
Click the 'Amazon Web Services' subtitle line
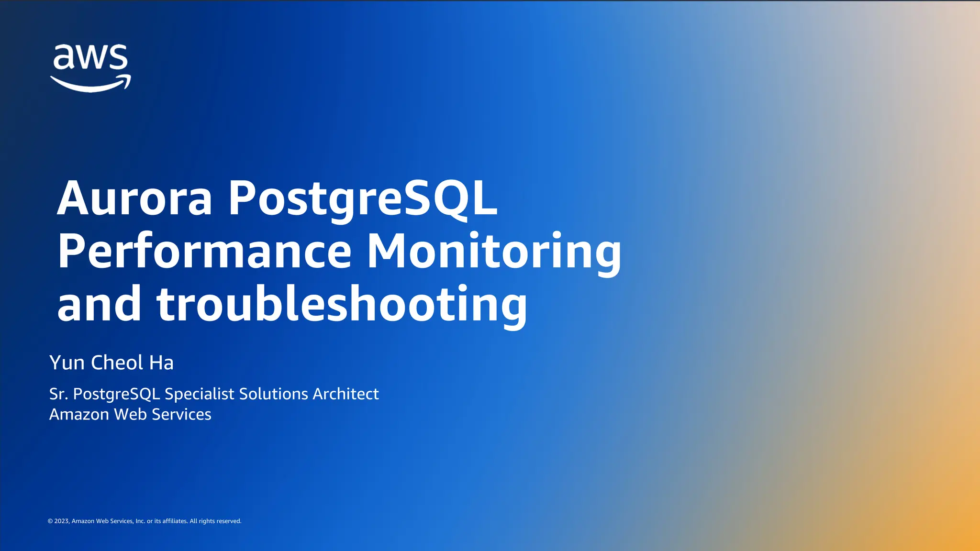pos(130,414)
